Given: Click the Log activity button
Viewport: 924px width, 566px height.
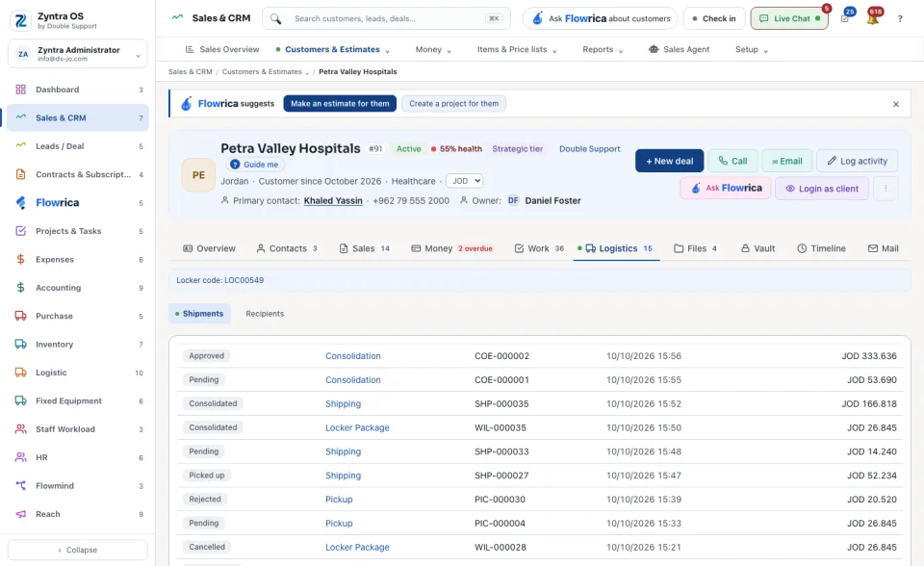Looking at the screenshot, I should (x=857, y=161).
